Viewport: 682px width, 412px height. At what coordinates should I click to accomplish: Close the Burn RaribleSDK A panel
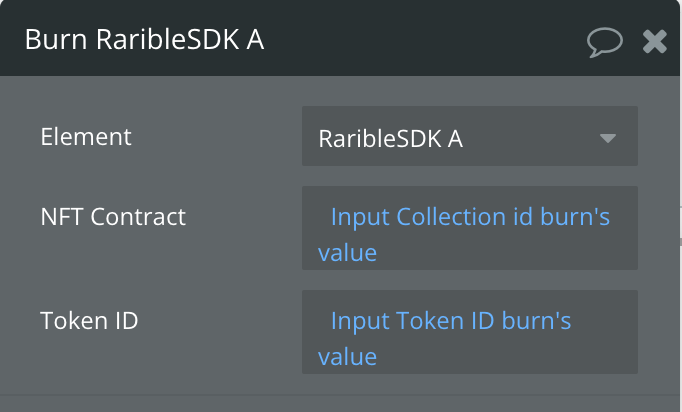pyautogui.click(x=655, y=42)
